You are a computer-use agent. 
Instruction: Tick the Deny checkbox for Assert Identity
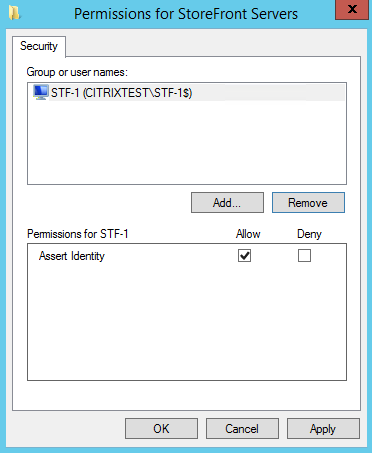[304, 256]
